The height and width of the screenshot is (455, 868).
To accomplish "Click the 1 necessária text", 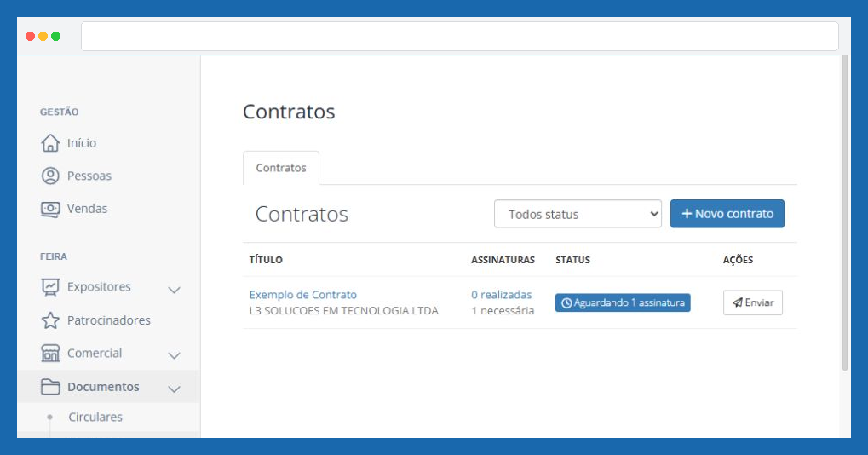I will (x=503, y=310).
